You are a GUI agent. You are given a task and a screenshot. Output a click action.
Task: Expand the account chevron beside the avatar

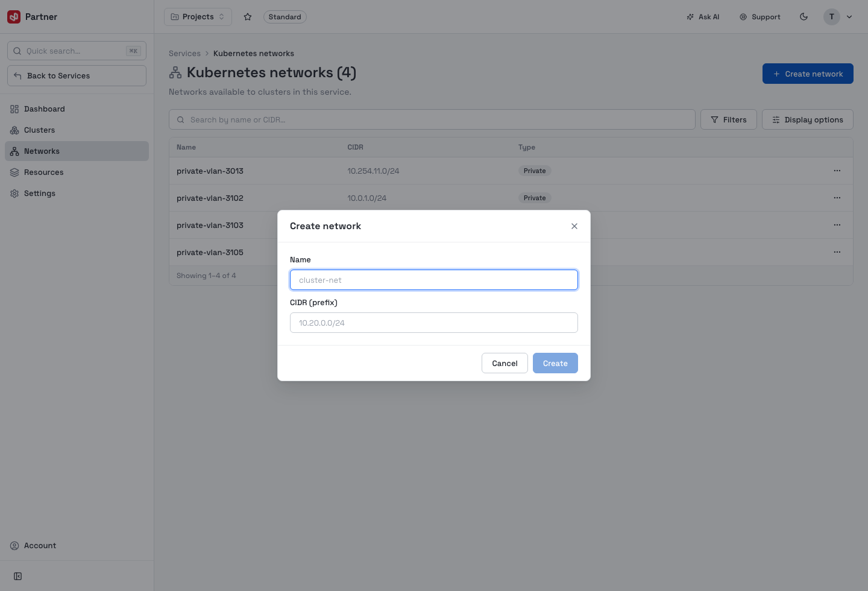pyautogui.click(x=849, y=17)
